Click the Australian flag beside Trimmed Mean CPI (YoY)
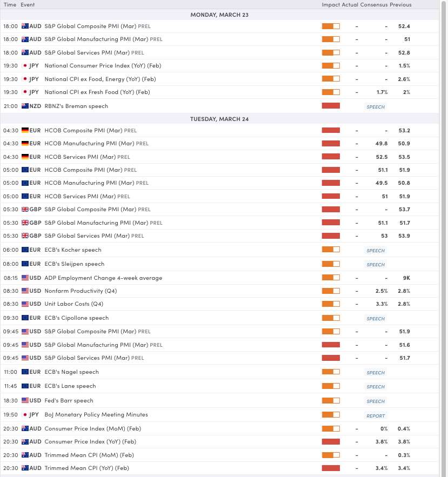This screenshot has height=477, width=448. click(25, 468)
